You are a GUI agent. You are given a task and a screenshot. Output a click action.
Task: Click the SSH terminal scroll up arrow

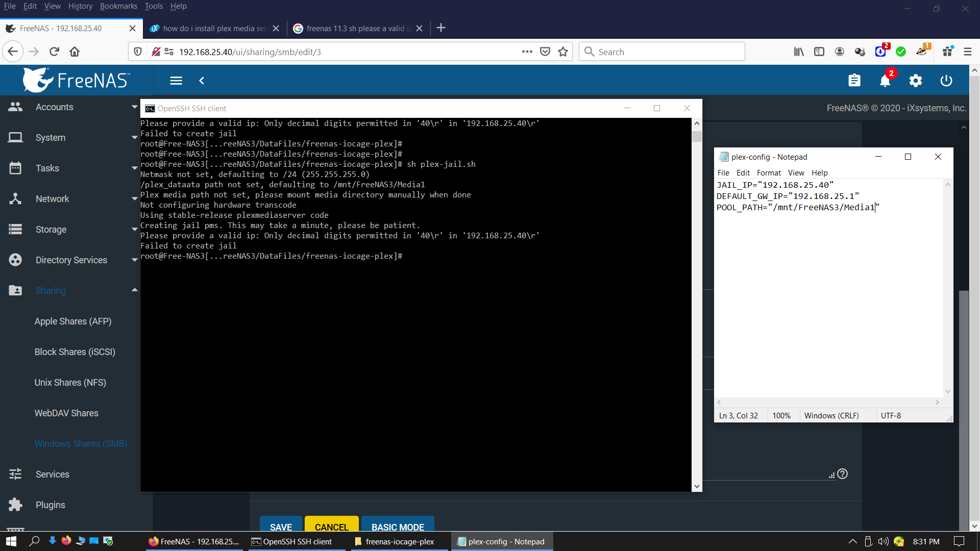[x=697, y=123]
